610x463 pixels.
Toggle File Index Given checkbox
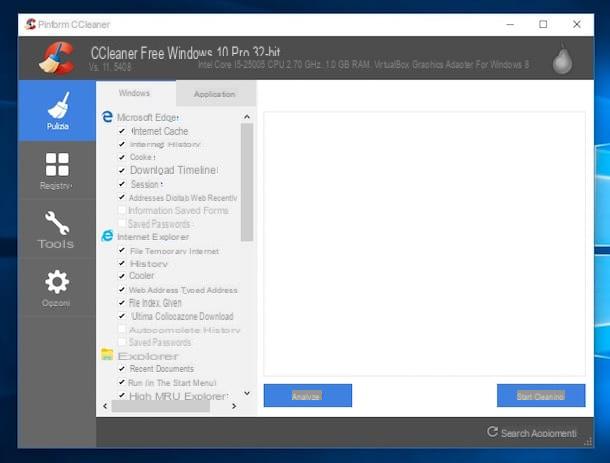pyautogui.click(x=122, y=303)
